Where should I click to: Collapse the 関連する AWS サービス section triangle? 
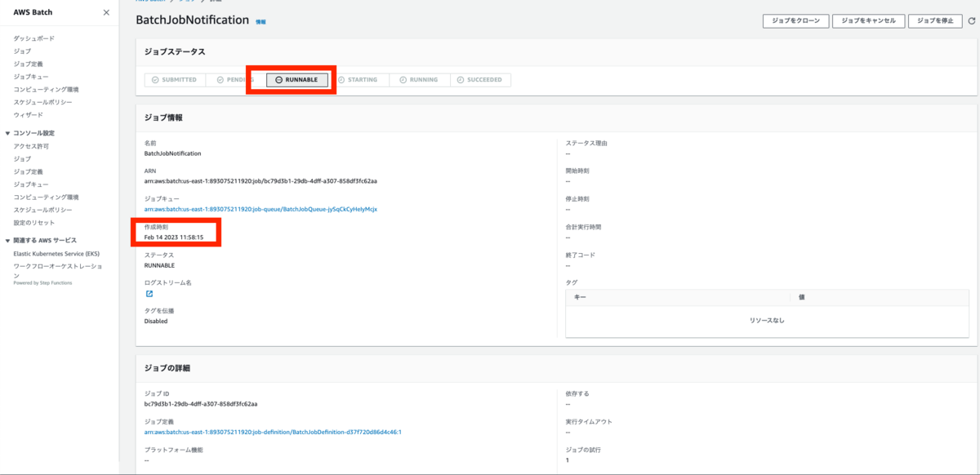point(7,241)
